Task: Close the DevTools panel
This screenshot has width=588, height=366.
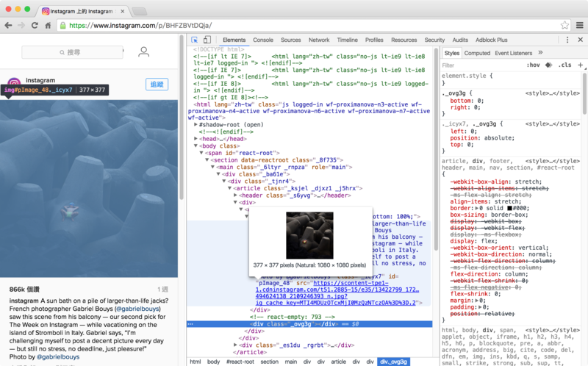Action: coord(580,40)
